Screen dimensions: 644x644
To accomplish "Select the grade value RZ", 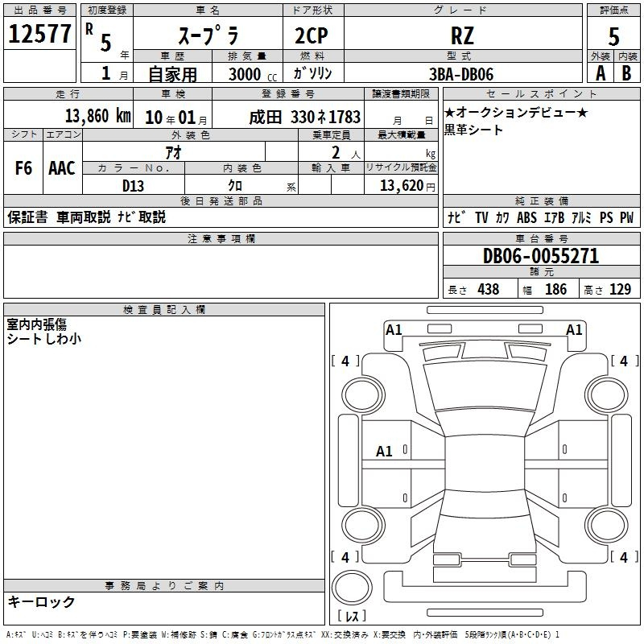I will 462,35.
